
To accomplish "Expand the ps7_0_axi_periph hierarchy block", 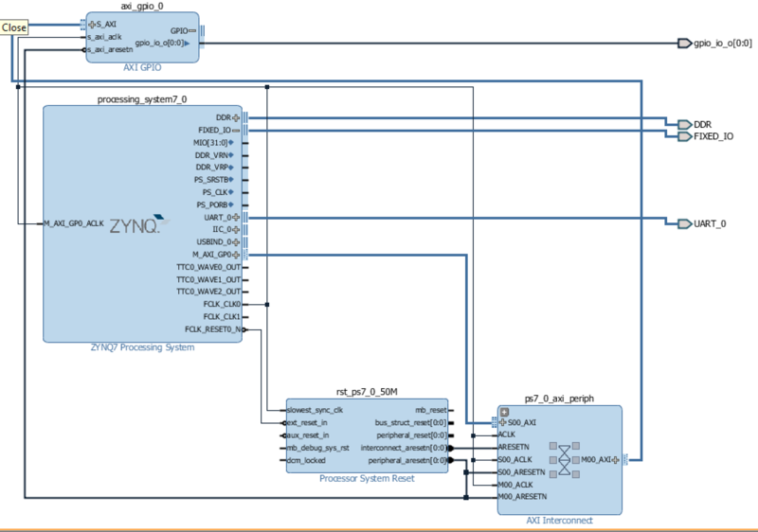I will (505, 413).
